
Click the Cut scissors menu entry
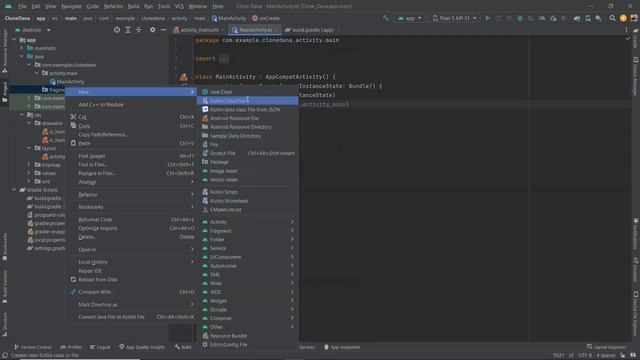[x=131, y=117]
